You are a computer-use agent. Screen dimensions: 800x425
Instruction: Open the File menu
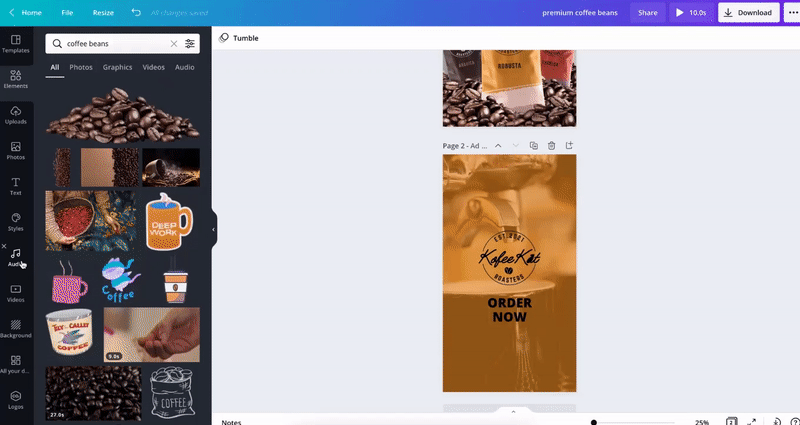pyautogui.click(x=67, y=13)
